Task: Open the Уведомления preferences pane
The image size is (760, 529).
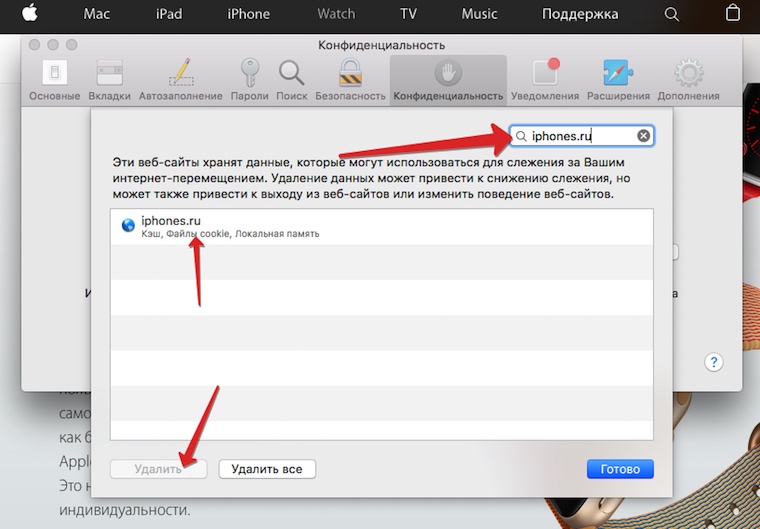Action: pyautogui.click(x=545, y=80)
